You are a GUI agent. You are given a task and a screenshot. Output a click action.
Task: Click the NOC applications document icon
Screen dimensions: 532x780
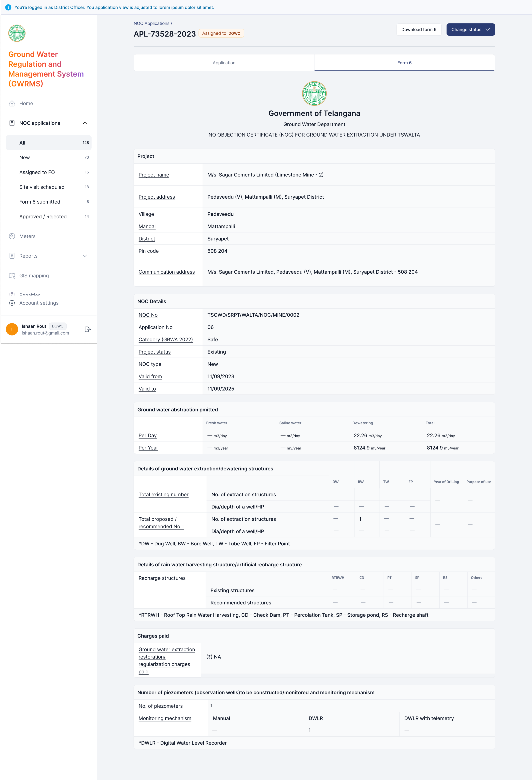12,123
